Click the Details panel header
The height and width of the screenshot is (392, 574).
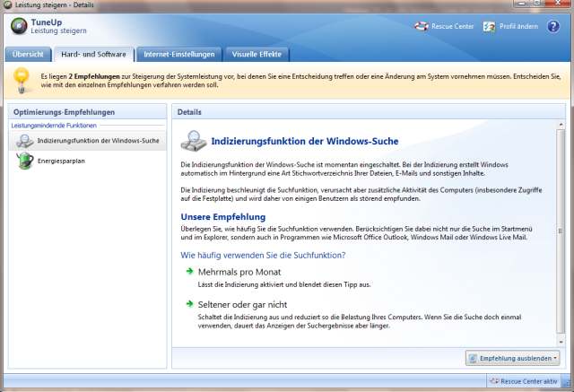pyautogui.click(x=369, y=112)
